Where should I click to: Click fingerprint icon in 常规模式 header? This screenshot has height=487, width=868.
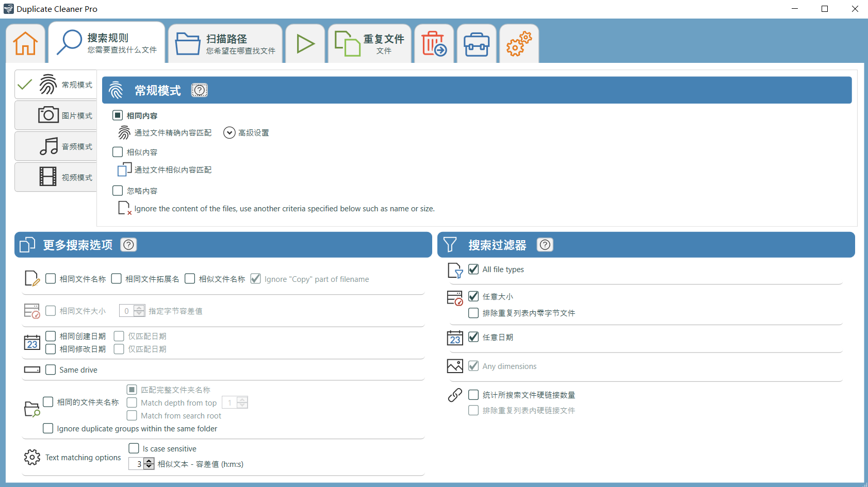pos(116,90)
